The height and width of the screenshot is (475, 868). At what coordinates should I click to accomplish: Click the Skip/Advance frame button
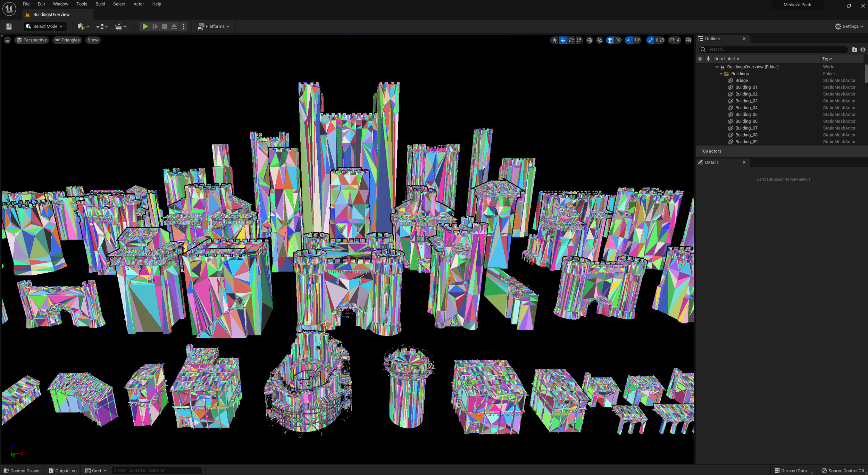pyautogui.click(x=155, y=26)
